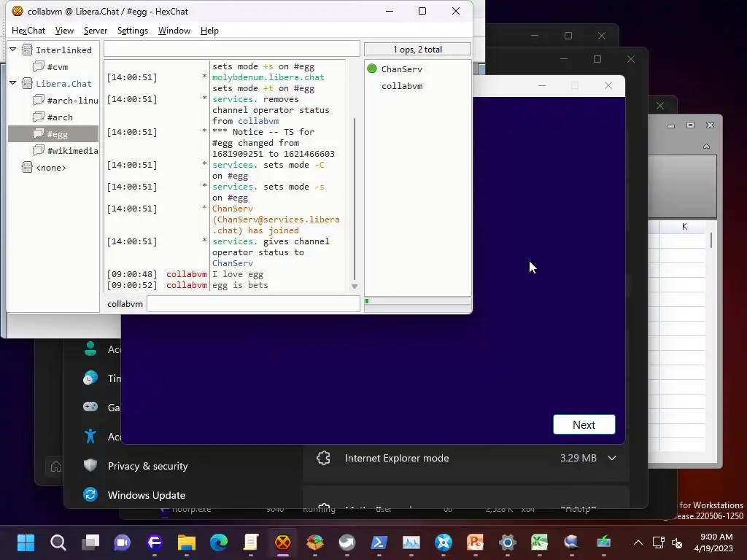This screenshot has height=560, width=747.
Task: Select column K header in spreadsheet
Action: click(x=684, y=227)
